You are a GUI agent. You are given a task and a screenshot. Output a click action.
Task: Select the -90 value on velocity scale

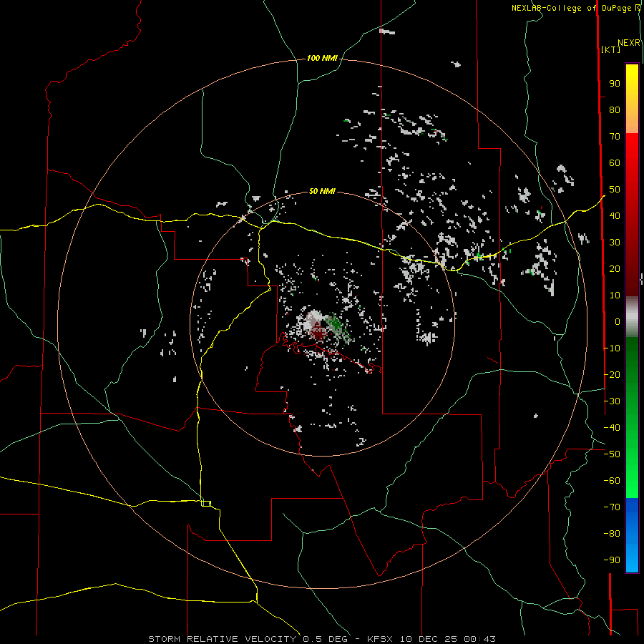point(612,560)
